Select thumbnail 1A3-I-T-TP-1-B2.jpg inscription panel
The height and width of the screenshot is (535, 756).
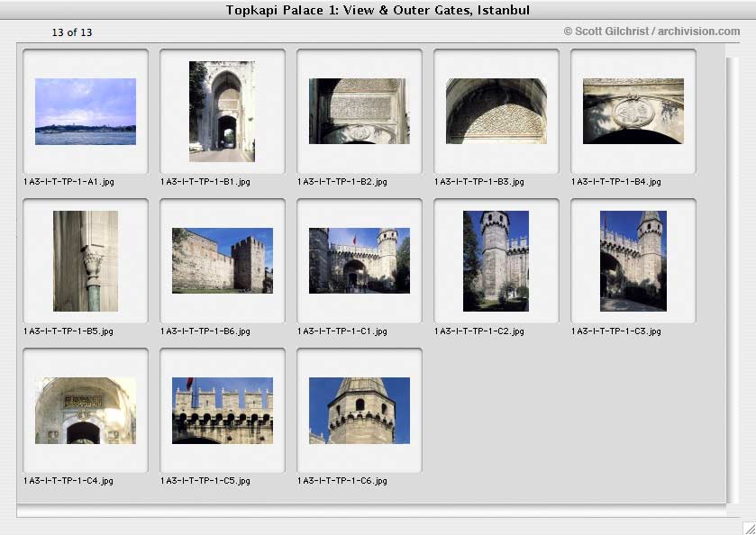(x=360, y=112)
